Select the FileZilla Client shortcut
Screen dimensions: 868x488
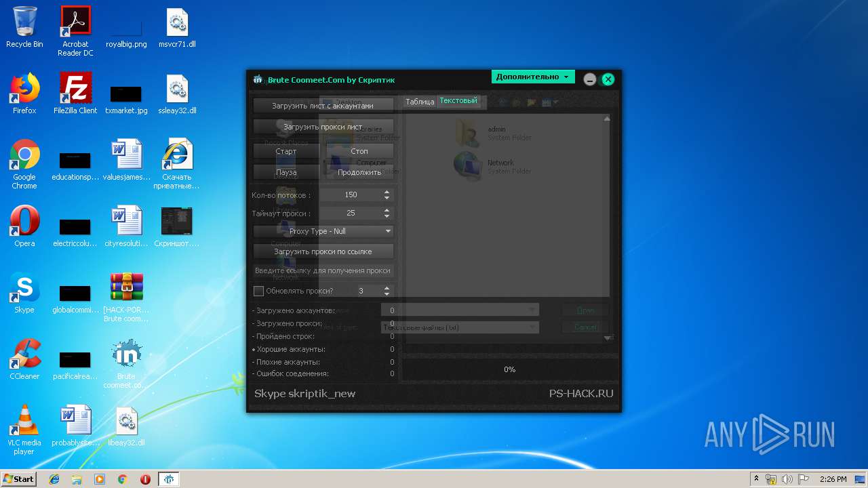point(75,94)
